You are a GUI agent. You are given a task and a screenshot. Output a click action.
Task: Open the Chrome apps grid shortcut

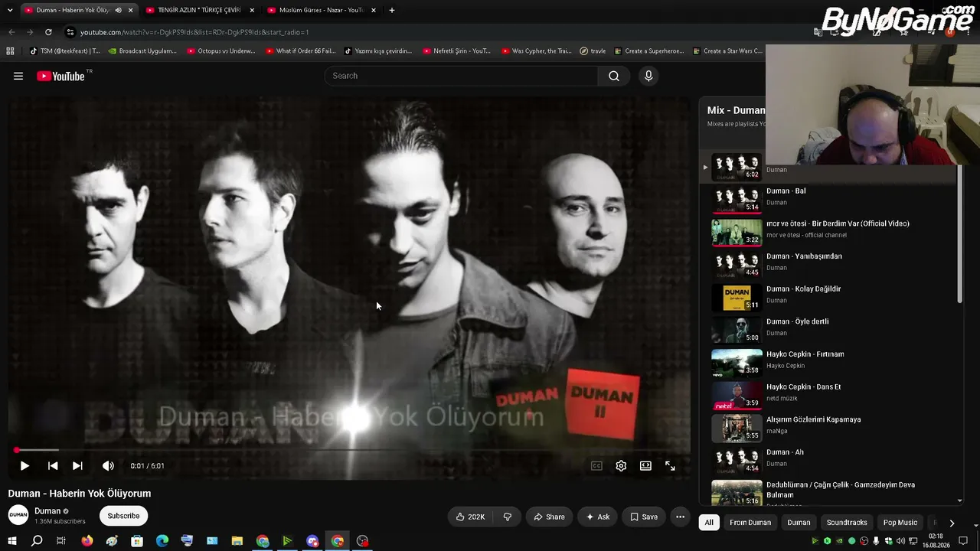pos(10,51)
